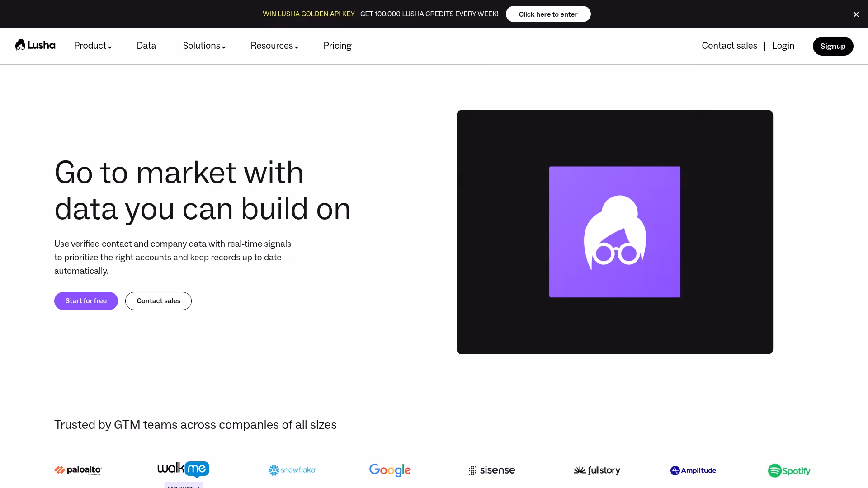This screenshot has height=488, width=868.
Task: Click the Fullstory logo
Action: point(597,470)
